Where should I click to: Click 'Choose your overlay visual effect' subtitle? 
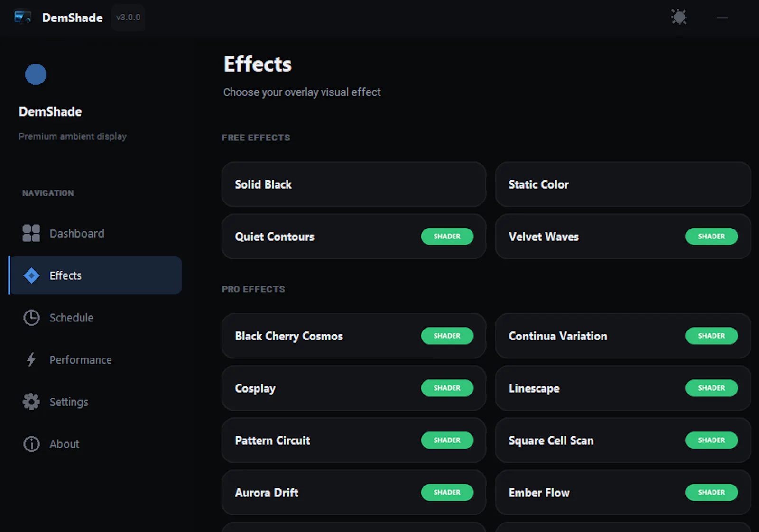tap(302, 92)
